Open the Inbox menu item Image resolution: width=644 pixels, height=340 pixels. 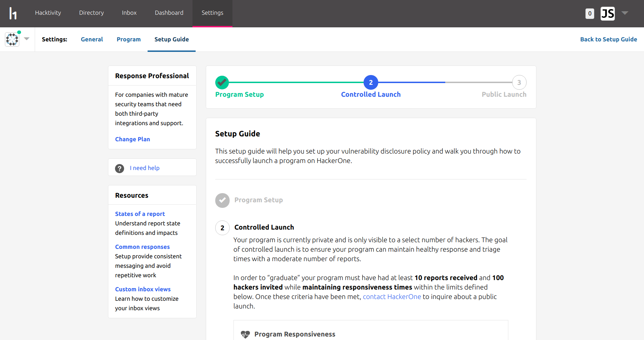click(x=129, y=13)
